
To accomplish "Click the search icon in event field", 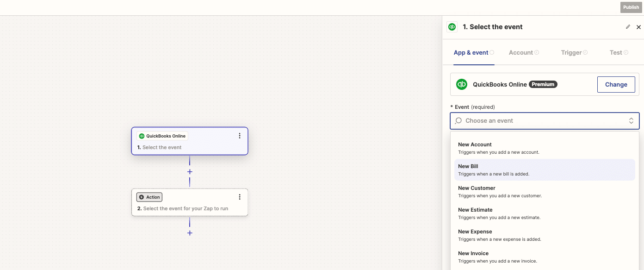I will (458, 121).
